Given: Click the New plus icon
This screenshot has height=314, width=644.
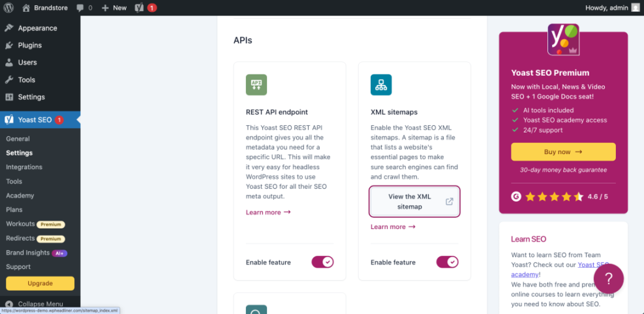Looking at the screenshot, I should tap(105, 7).
